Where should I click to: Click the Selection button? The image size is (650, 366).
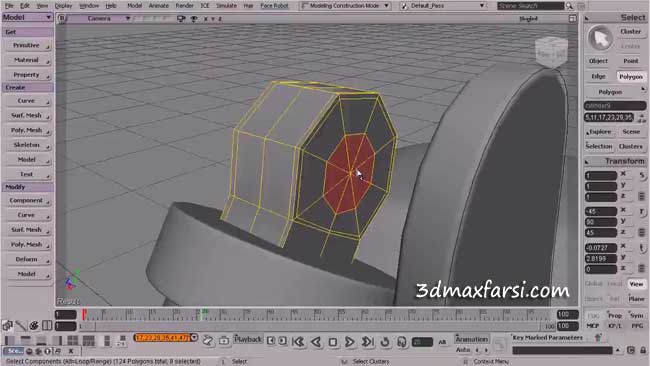599,146
